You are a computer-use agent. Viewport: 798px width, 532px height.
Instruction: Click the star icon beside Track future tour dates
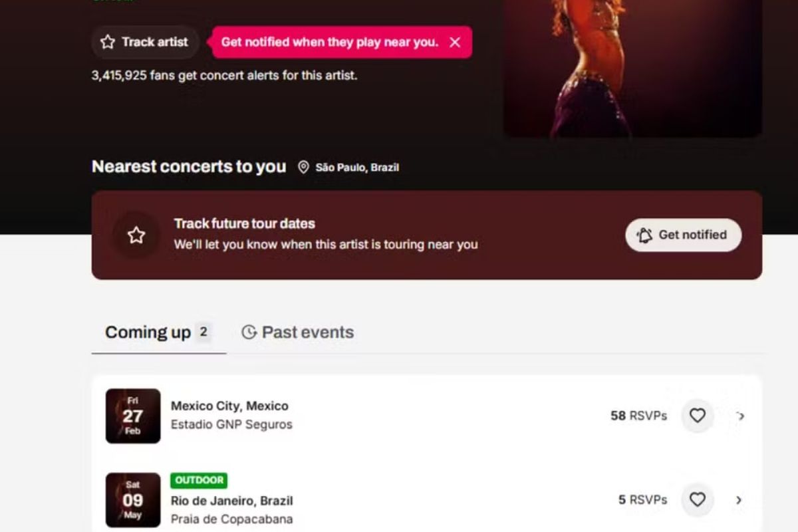[136, 235]
